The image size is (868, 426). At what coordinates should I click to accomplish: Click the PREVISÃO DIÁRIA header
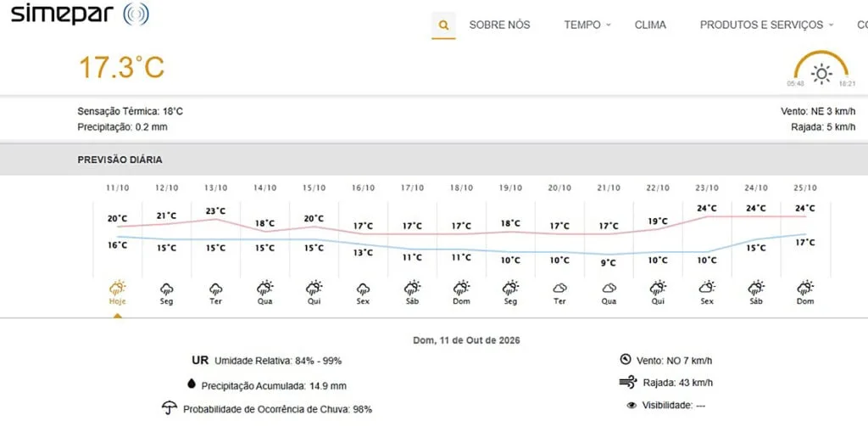pos(120,160)
